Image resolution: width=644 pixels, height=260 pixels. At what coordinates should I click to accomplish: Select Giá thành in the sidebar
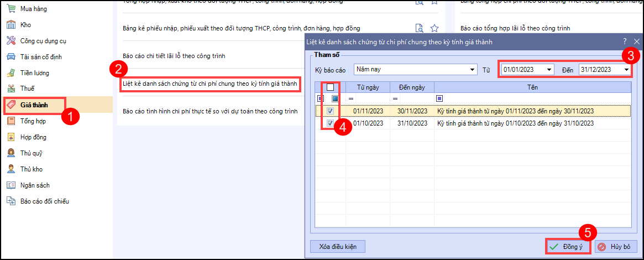click(33, 105)
